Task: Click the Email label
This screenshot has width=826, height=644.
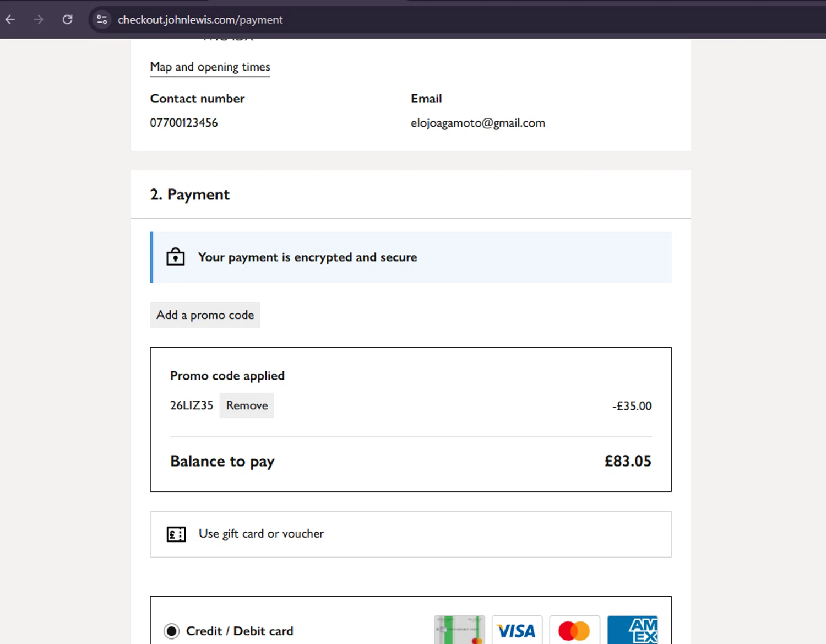Action: coord(426,99)
